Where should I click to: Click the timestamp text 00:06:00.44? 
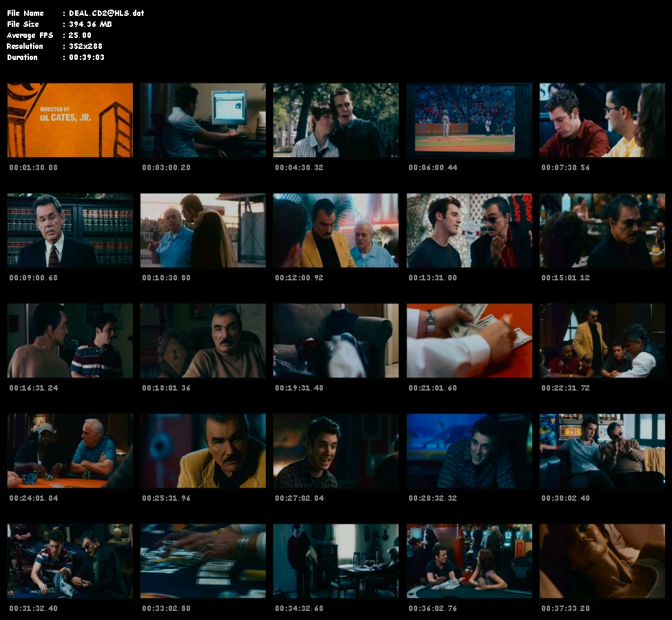[x=433, y=167]
